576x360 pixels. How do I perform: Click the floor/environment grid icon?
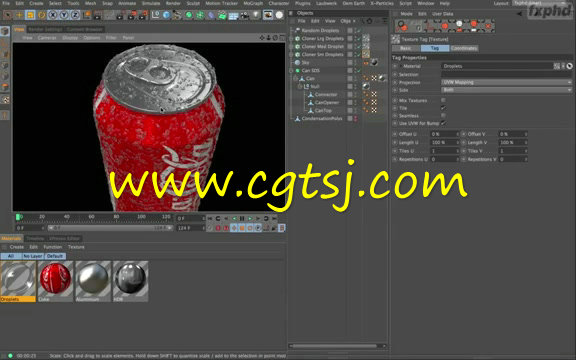pyautogui.click(x=233, y=15)
